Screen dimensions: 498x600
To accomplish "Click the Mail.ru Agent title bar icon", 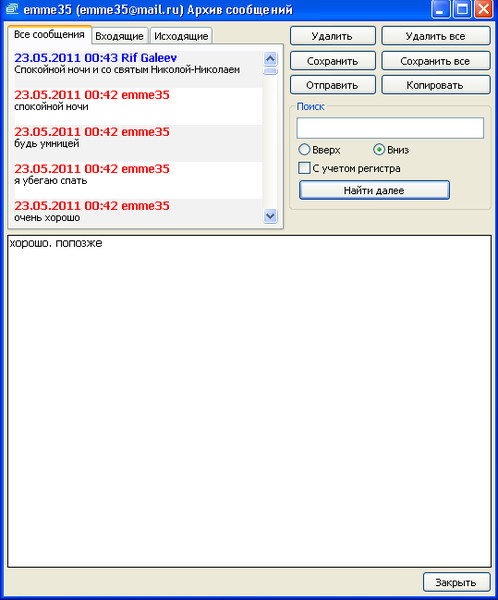I will [12, 9].
